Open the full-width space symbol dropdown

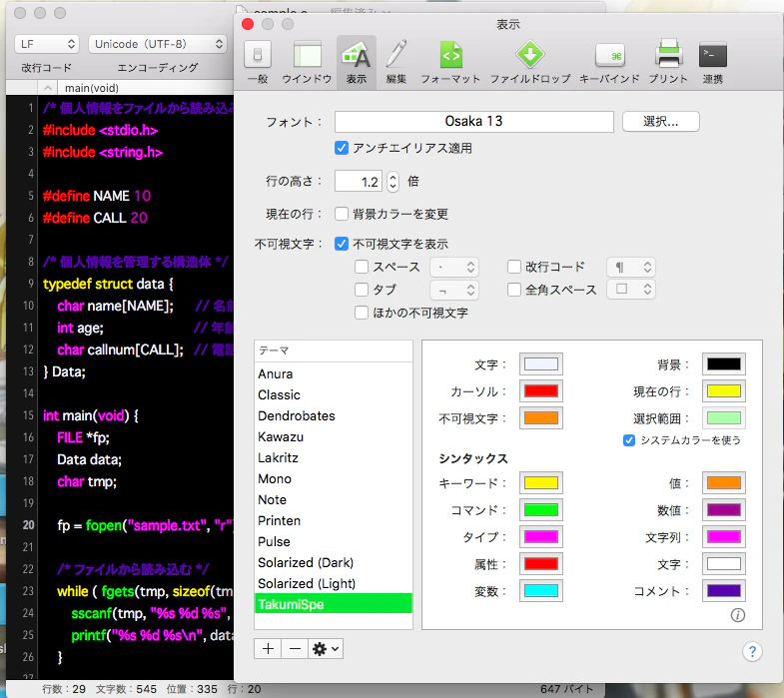pos(631,289)
